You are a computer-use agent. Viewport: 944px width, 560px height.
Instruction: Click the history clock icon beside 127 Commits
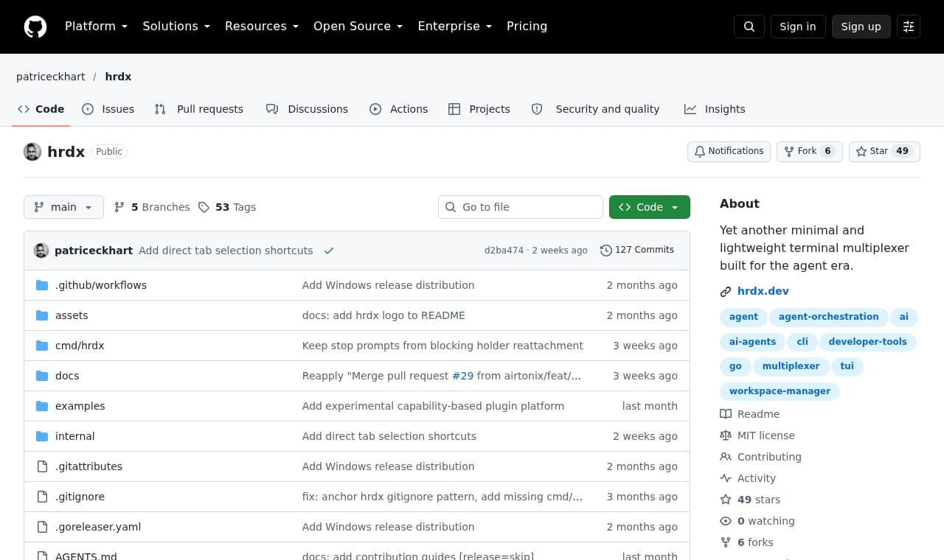pos(606,251)
